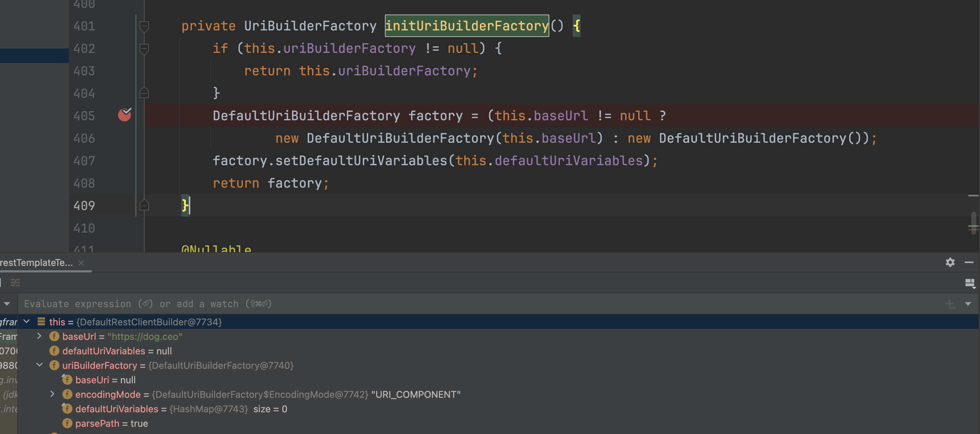This screenshot has width=980, height=434.
Task: Open debugger settings gear icon
Action: coord(950,262)
